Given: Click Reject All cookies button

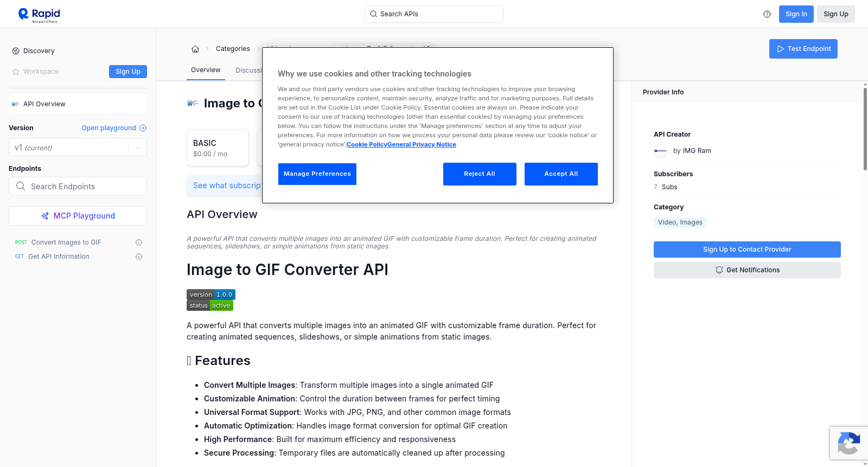Looking at the screenshot, I should pyautogui.click(x=480, y=174).
